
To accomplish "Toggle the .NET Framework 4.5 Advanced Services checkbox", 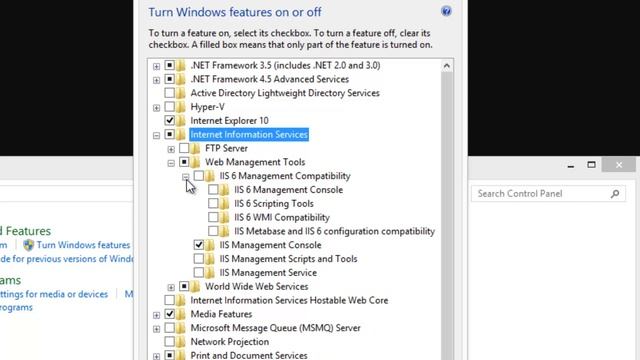I will [x=169, y=79].
